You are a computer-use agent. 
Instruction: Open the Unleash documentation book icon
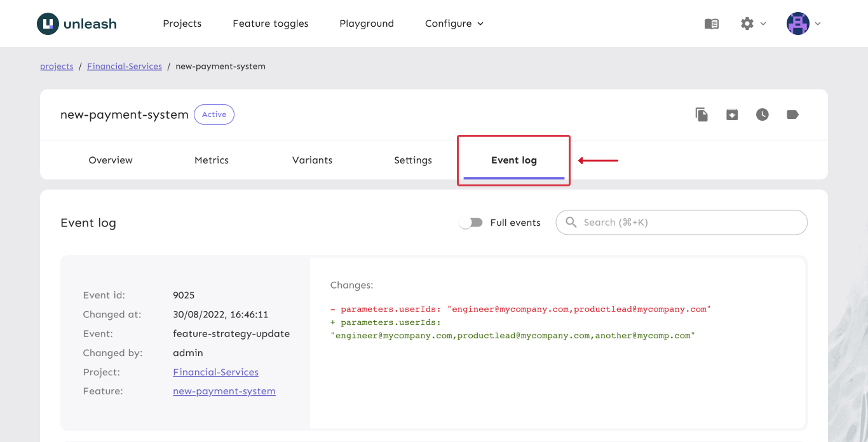click(711, 24)
